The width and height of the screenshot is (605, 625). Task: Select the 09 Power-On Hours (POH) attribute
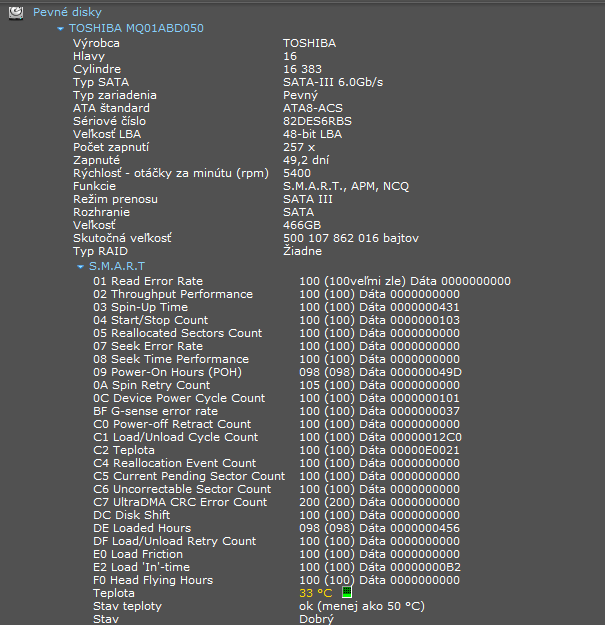(167, 372)
